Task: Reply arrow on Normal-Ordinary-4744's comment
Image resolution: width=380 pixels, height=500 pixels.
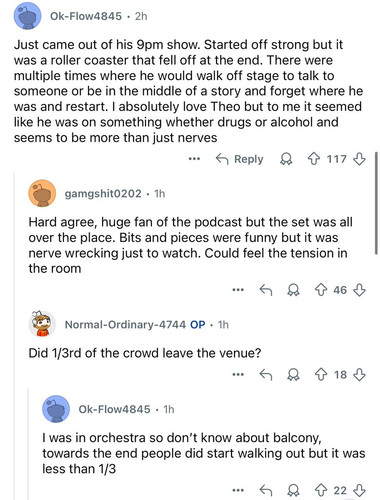Action: 266,375
